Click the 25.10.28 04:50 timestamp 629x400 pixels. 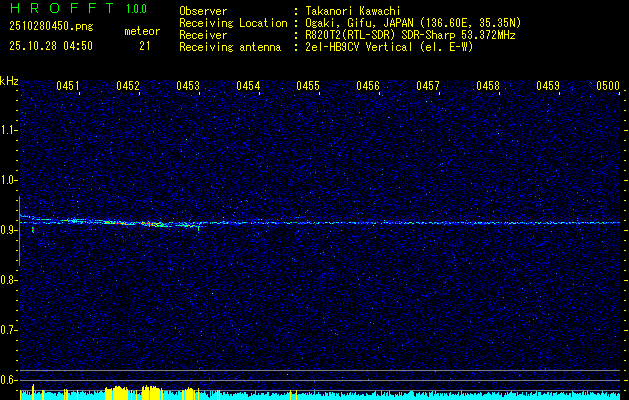click(51, 46)
